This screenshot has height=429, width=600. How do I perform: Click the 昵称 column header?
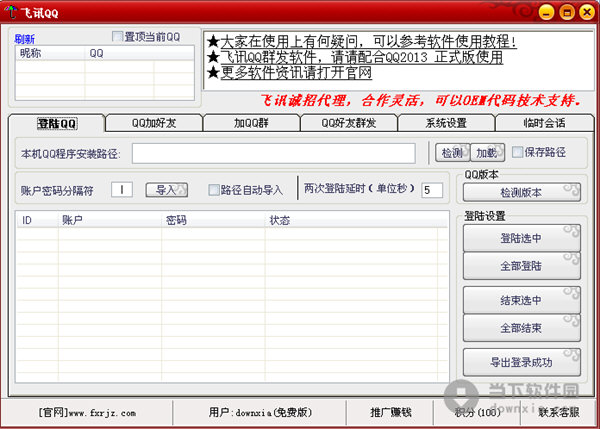point(50,53)
